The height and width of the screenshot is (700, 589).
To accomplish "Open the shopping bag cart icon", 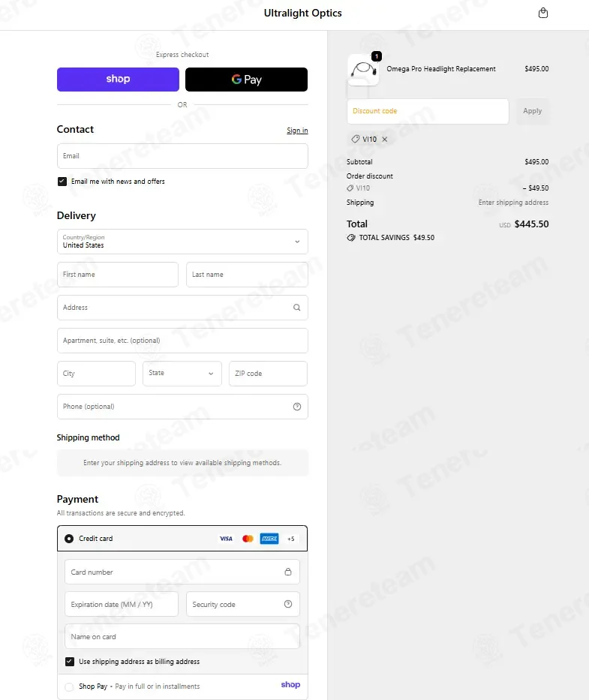I will [x=543, y=13].
